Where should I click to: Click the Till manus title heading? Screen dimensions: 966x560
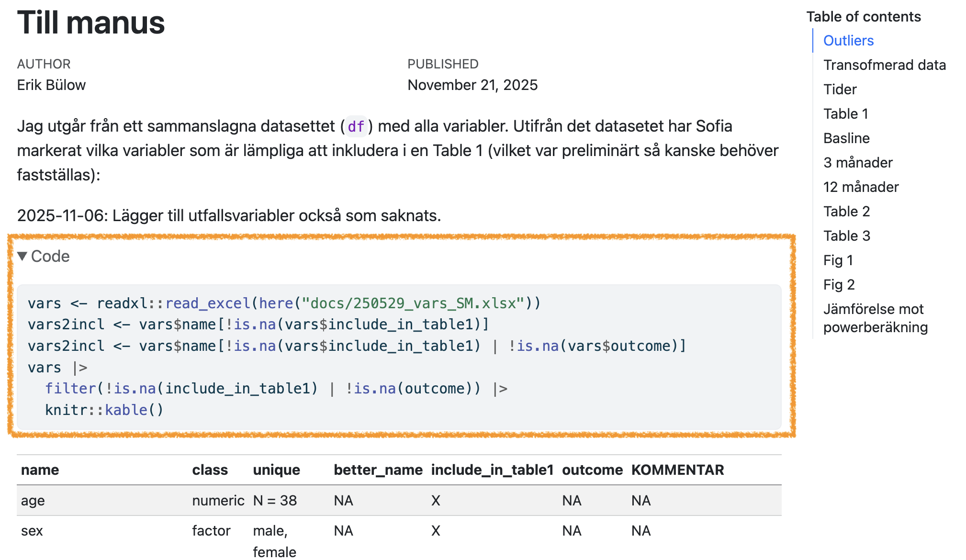(x=91, y=22)
